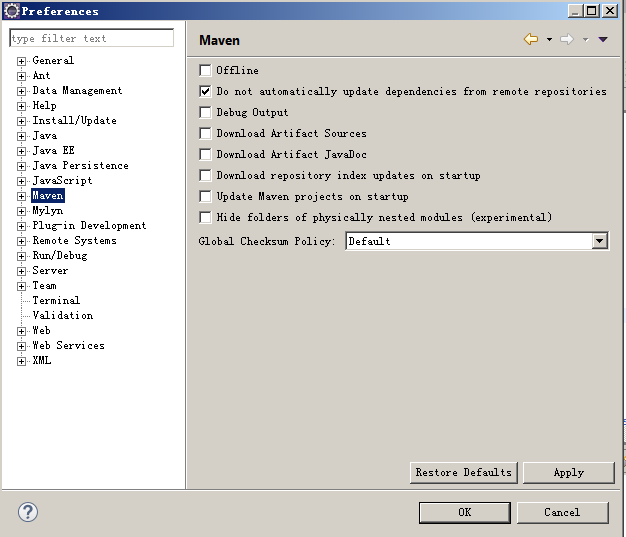Open the forward history dropdown arrow
The image size is (626, 537).
[585, 39]
